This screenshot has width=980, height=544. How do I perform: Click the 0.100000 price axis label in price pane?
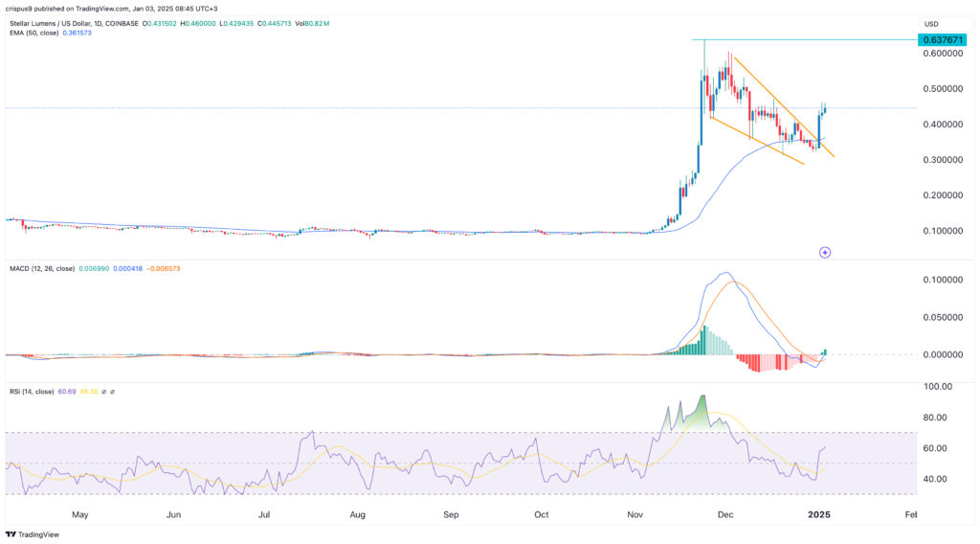[x=943, y=231]
